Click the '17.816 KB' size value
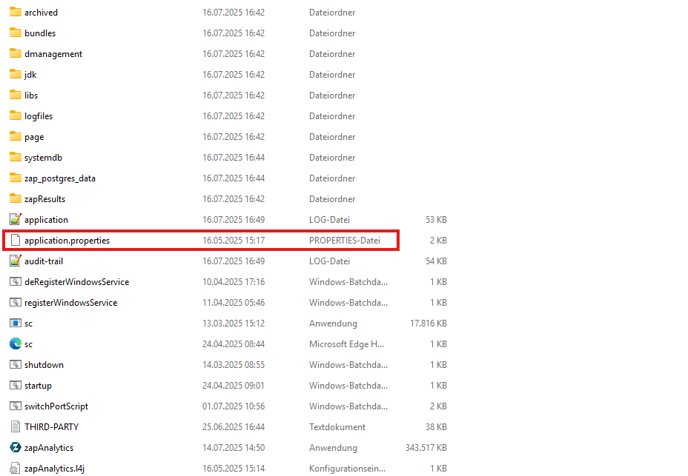Screen dimensions: 688x476 point(428,323)
